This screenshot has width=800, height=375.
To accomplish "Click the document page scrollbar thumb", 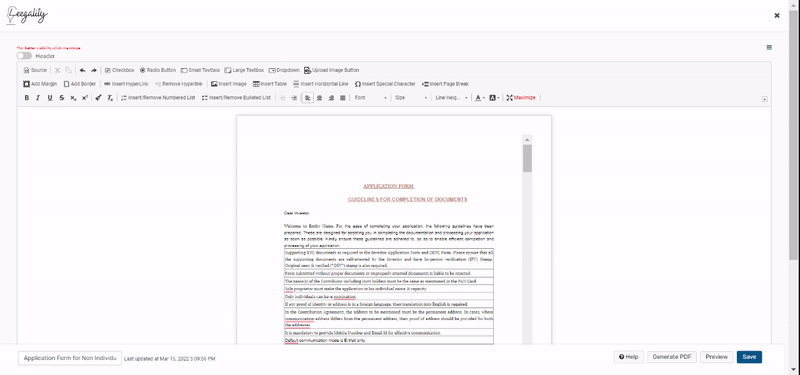I will (x=527, y=158).
